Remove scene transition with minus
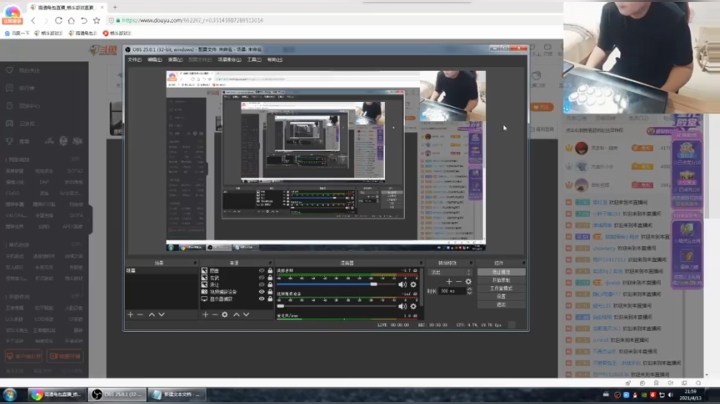The image size is (720, 404). coord(458,281)
